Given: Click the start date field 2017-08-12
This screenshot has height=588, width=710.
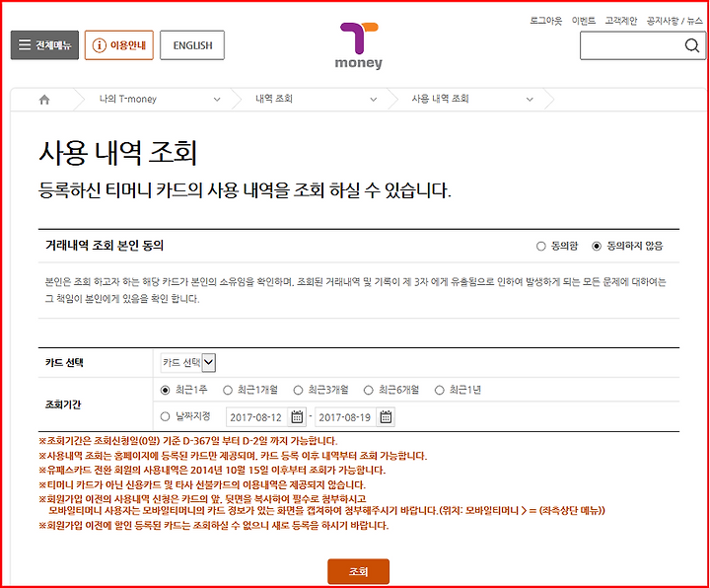Looking at the screenshot, I should [x=256, y=417].
